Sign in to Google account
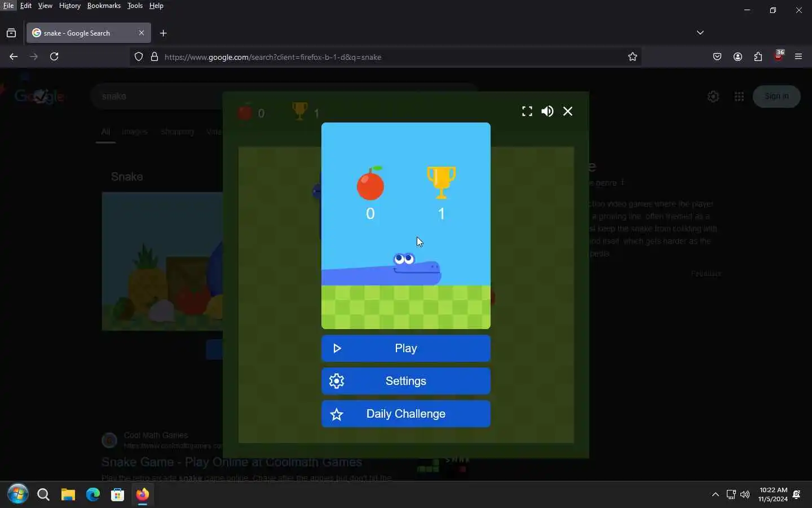 point(777,97)
